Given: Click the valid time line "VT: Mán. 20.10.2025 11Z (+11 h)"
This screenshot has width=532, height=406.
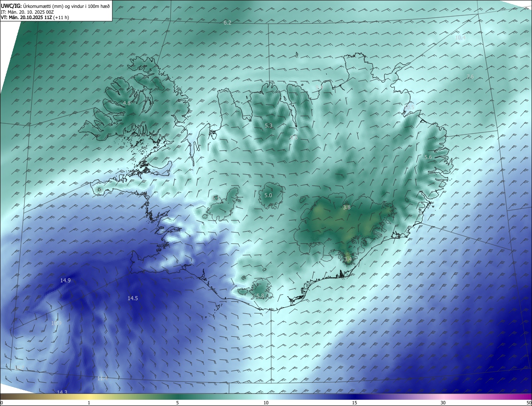Looking at the screenshot, I should 35,17.
